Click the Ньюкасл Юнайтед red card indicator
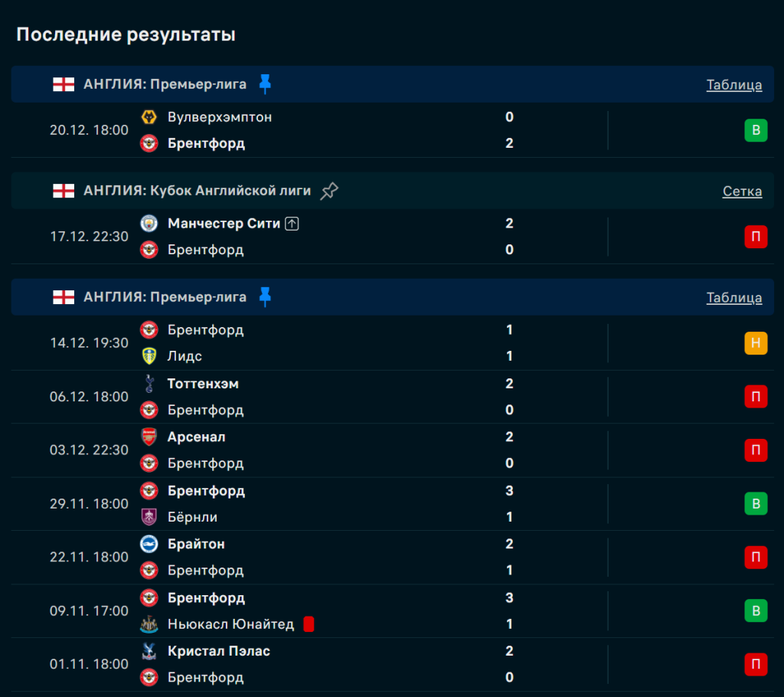Image resolution: width=784 pixels, height=697 pixels. (x=309, y=624)
